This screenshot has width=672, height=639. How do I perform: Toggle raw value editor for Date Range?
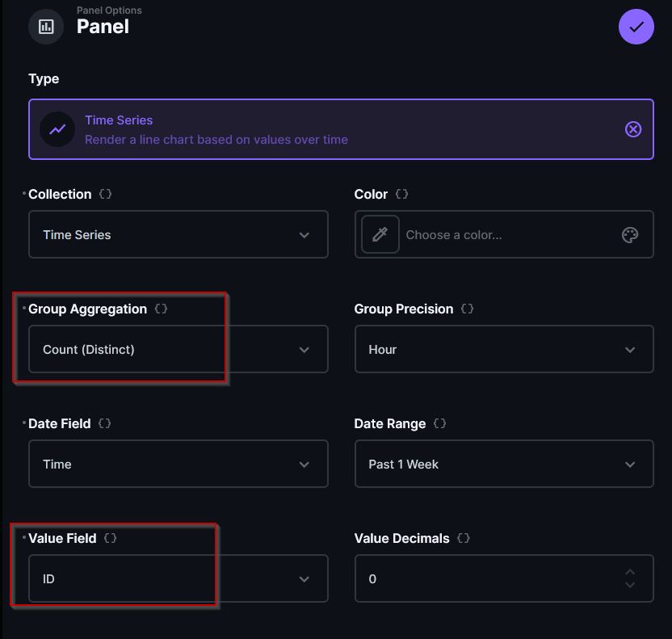tap(439, 423)
